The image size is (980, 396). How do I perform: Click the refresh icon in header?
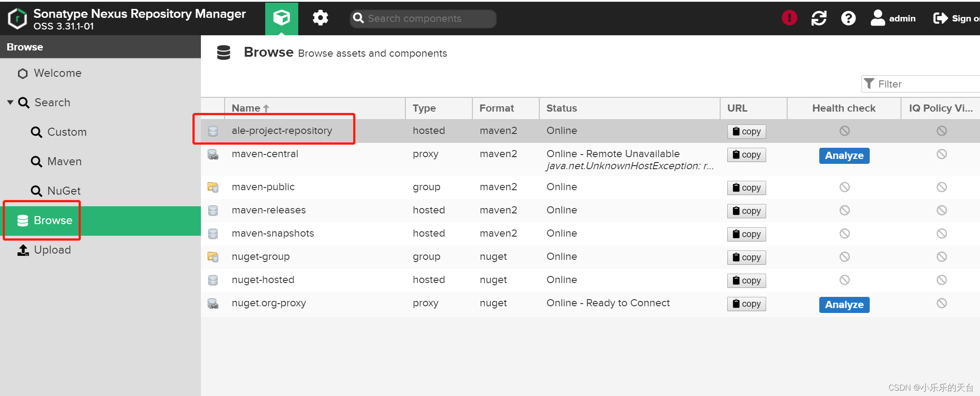click(x=819, y=18)
